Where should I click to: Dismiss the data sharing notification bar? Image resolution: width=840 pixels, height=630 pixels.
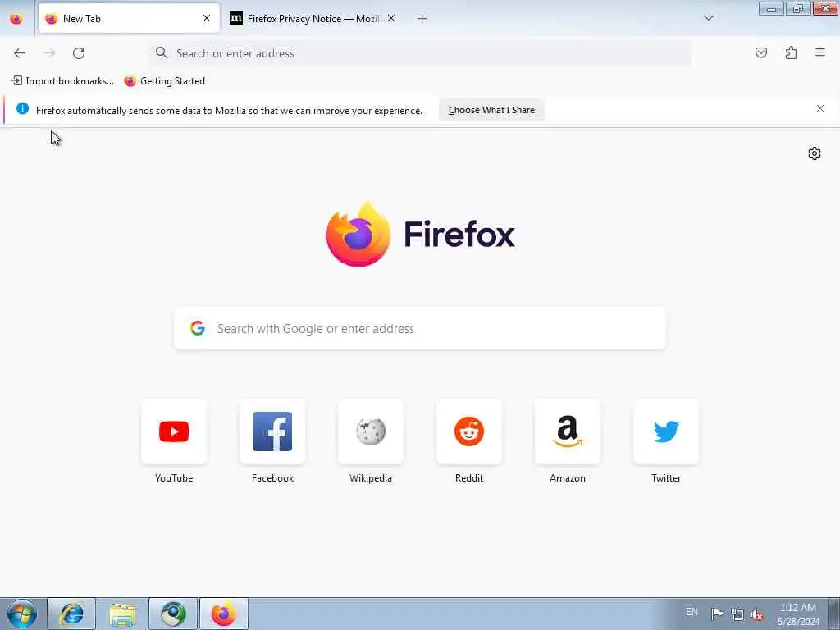(x=819, y=108)
